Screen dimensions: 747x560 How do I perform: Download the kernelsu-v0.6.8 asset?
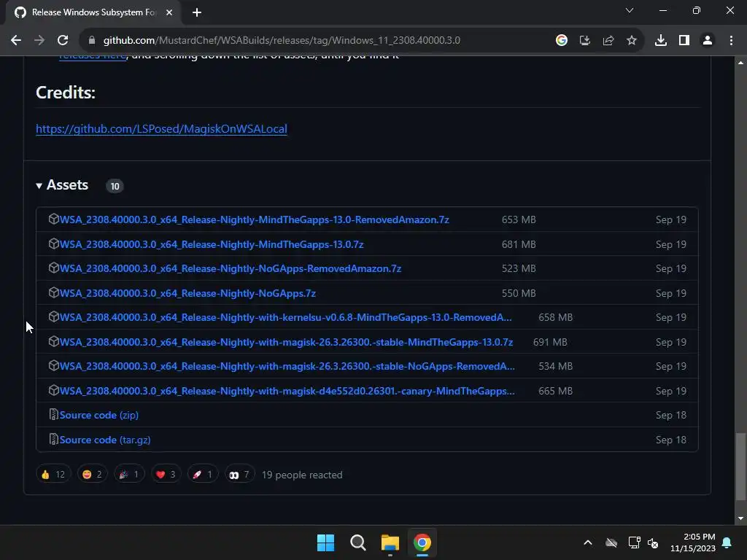285,318
